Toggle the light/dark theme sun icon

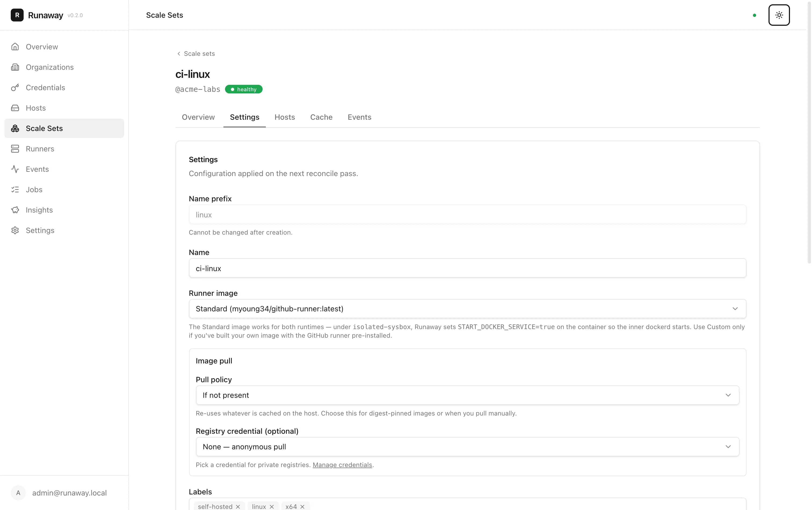pyautogui.click(x=779, y=15)
